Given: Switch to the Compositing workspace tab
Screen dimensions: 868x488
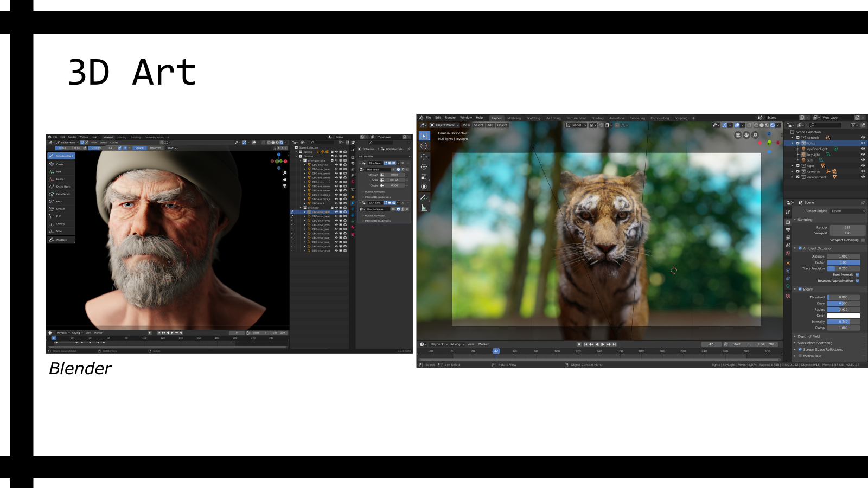Looking at the screenshot, I should pyautogui.click(x=660, y=118).
